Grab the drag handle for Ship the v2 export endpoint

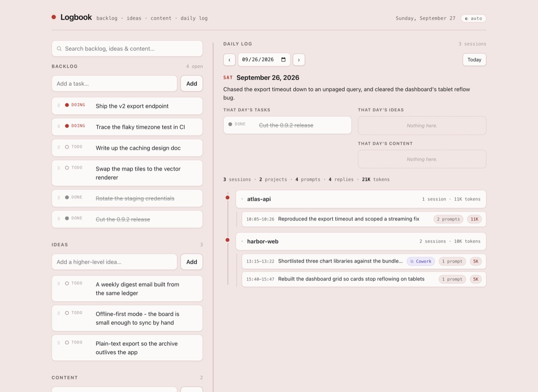[59, 105]
